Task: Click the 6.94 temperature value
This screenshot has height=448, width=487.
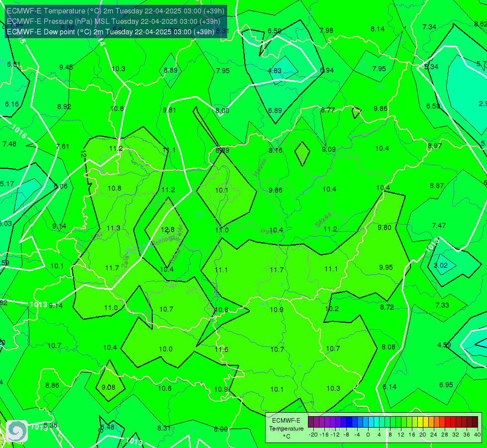Action: point(327,71)
